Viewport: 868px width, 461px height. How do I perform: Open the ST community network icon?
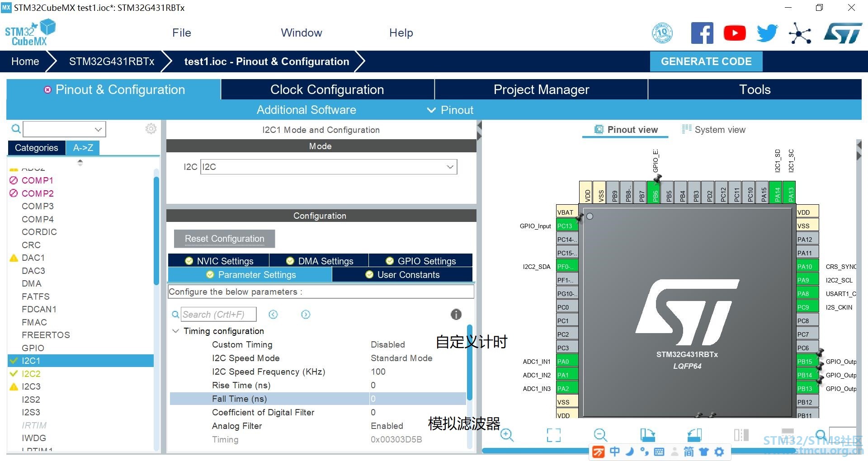[x=800, y=33]
